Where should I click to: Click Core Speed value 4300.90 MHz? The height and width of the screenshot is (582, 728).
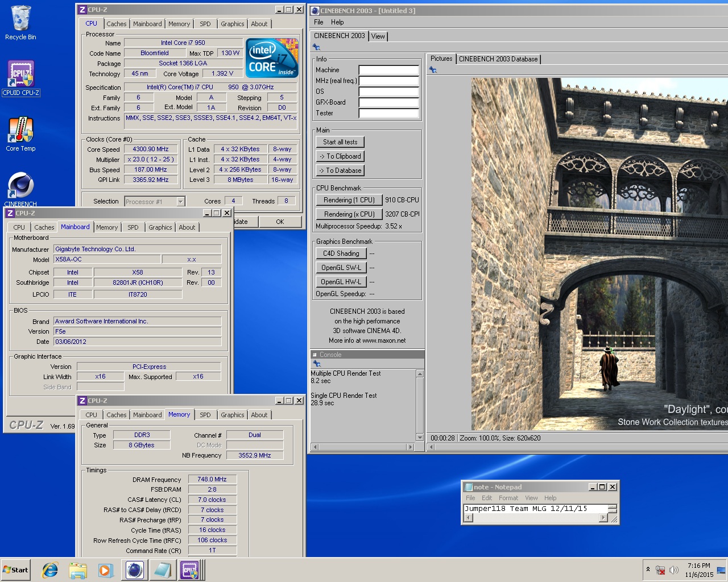coord(151,149)
